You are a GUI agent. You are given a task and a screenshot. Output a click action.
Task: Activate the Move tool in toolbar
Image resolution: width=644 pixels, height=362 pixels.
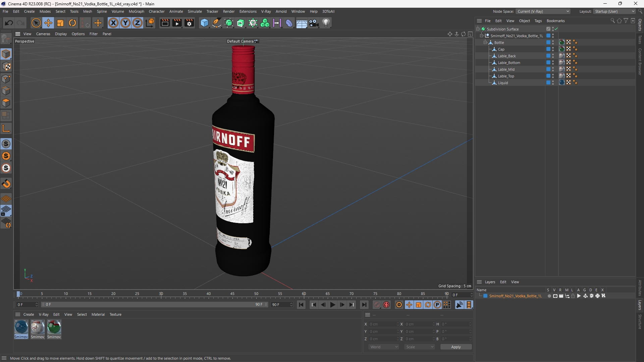[x=48, y=23]
